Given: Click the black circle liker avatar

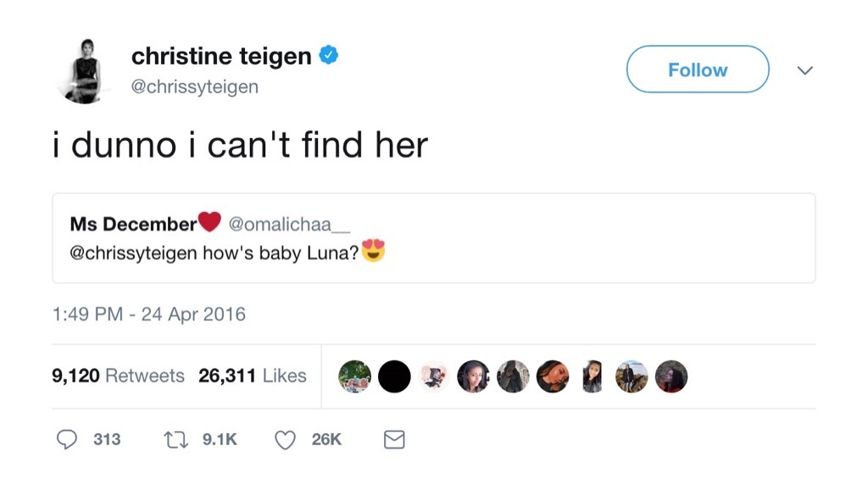Looking at the screenshot, I should tap(394, 376).
